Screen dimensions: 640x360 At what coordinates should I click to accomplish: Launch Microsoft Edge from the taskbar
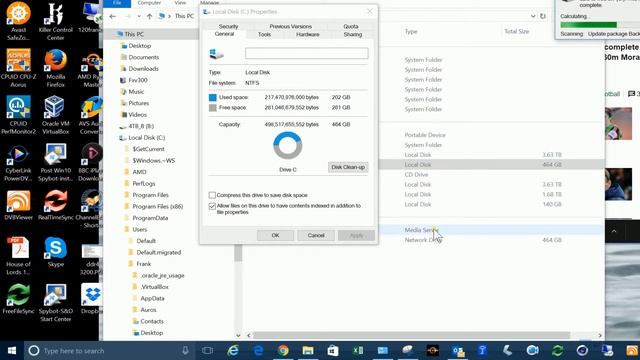(x=258, y=351)
